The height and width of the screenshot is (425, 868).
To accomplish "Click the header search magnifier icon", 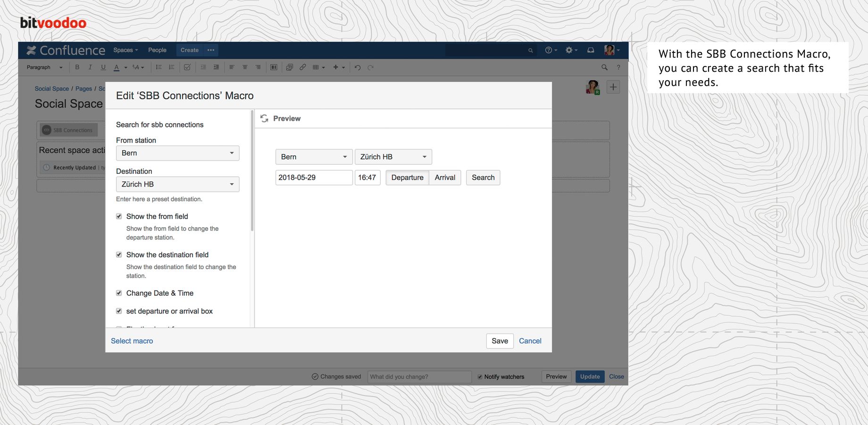I will [x=530, y=51].
